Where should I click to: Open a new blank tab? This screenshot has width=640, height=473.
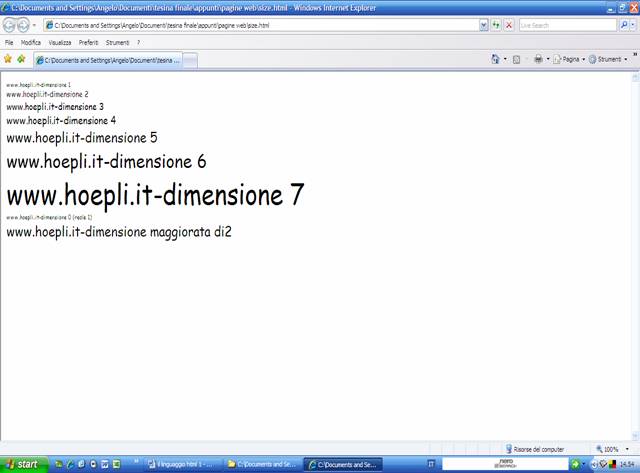coord(190,61)
